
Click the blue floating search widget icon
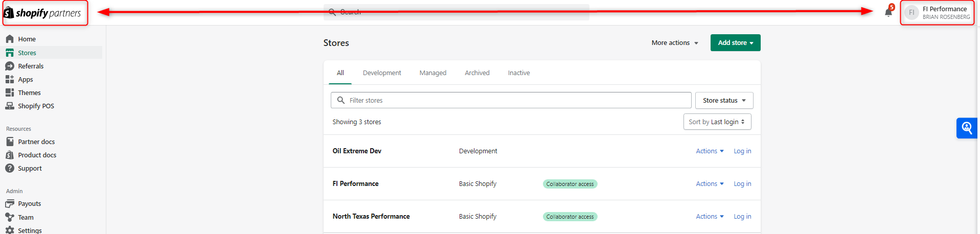tap(966, 128)
